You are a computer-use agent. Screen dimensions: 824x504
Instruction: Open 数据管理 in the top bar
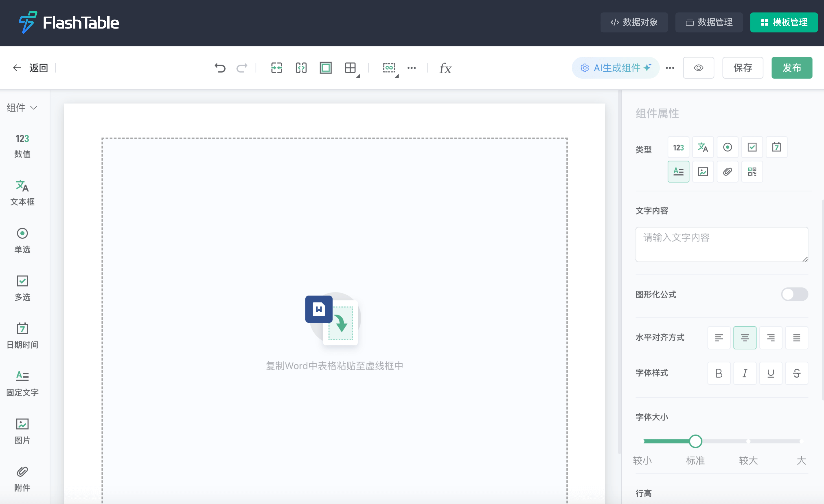click(x=709, y=22)
